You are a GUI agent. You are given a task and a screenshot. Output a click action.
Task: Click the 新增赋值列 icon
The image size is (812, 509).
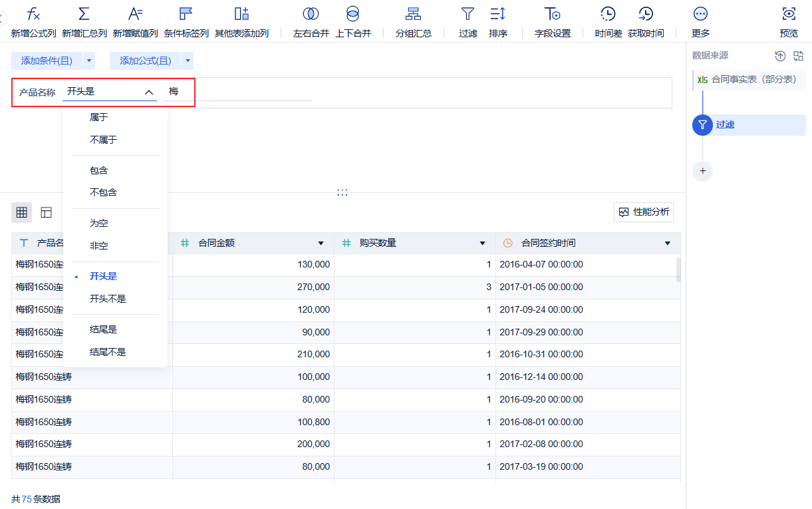(135, 14)
